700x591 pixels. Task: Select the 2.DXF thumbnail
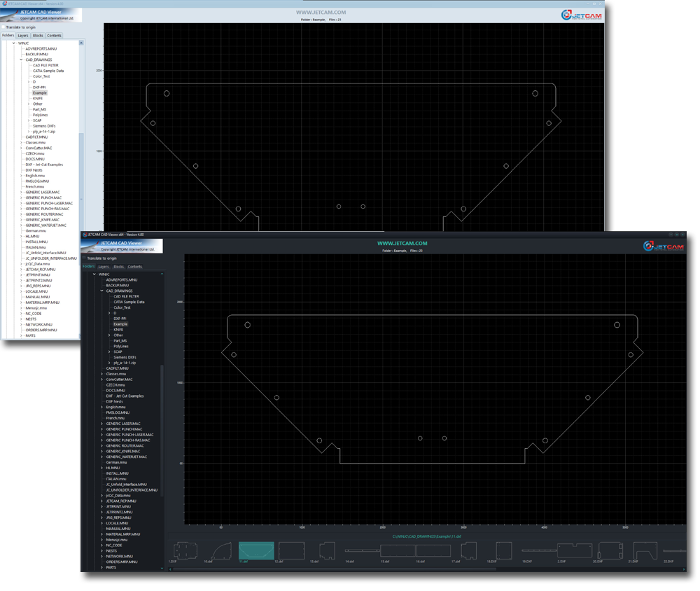(x=575, y=551)
